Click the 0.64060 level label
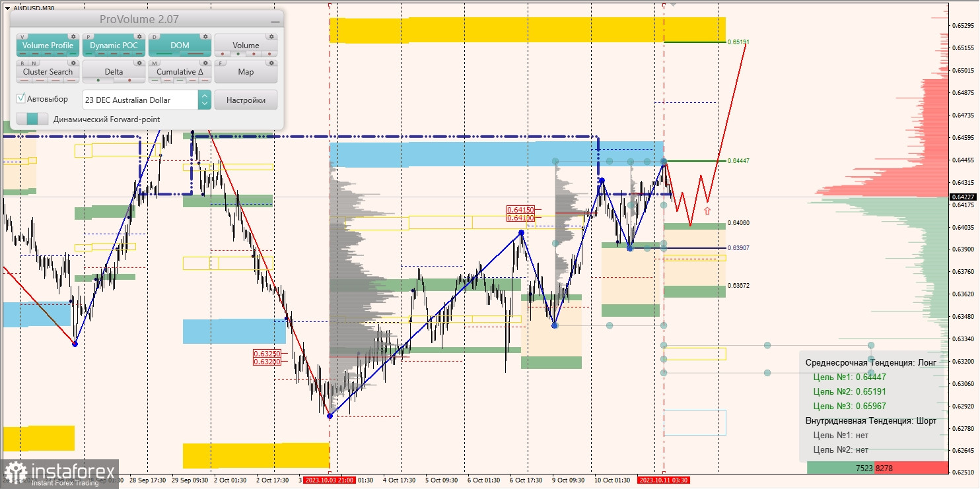Viewport: 980px width, 489px height. pos(738,223)
